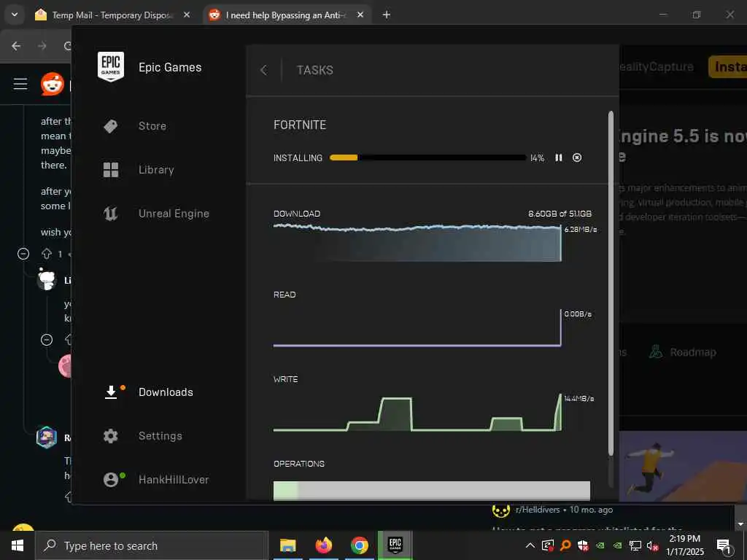Switch to the Temp Mail tab

pyautogui.click(x=111, y=15)
